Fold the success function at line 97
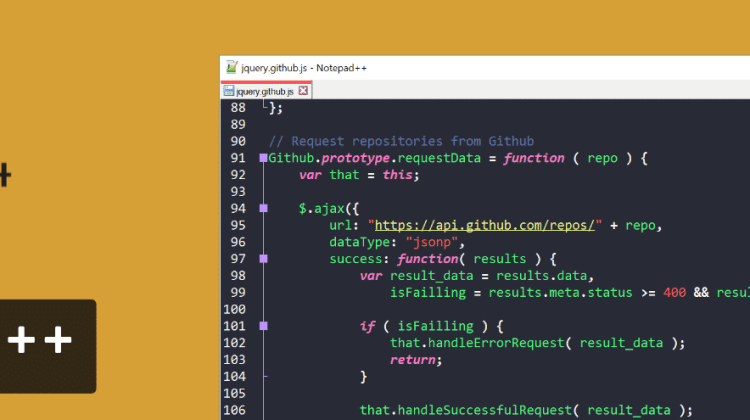Viewport: 750px width, 420px height. coord(264,258)
